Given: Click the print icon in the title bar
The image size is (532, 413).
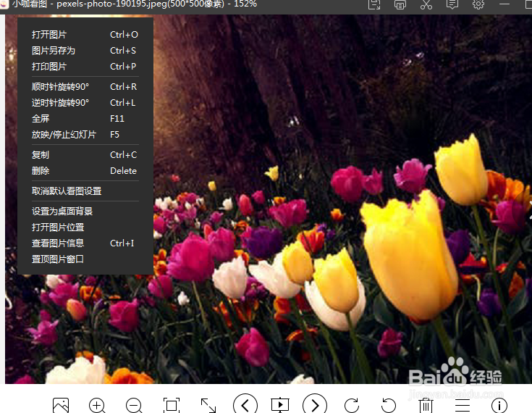Looking at the screenshot, I should [400, 4].
